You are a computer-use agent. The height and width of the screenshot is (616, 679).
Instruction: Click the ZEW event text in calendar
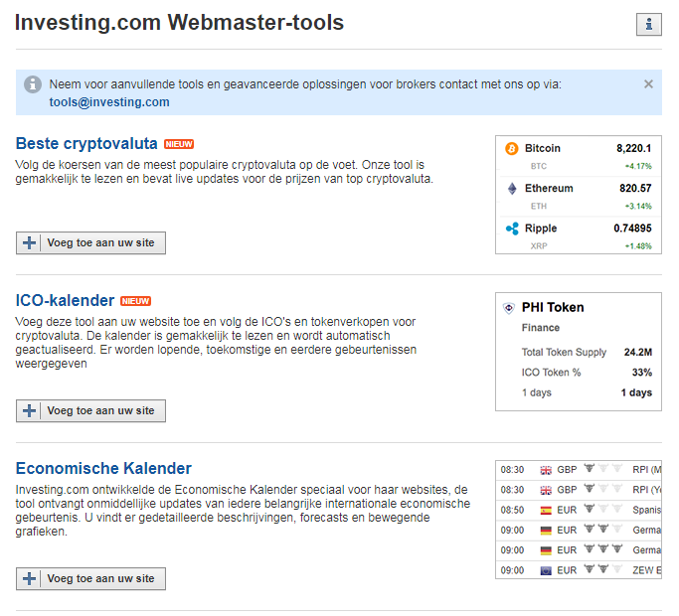coord(646,570)
